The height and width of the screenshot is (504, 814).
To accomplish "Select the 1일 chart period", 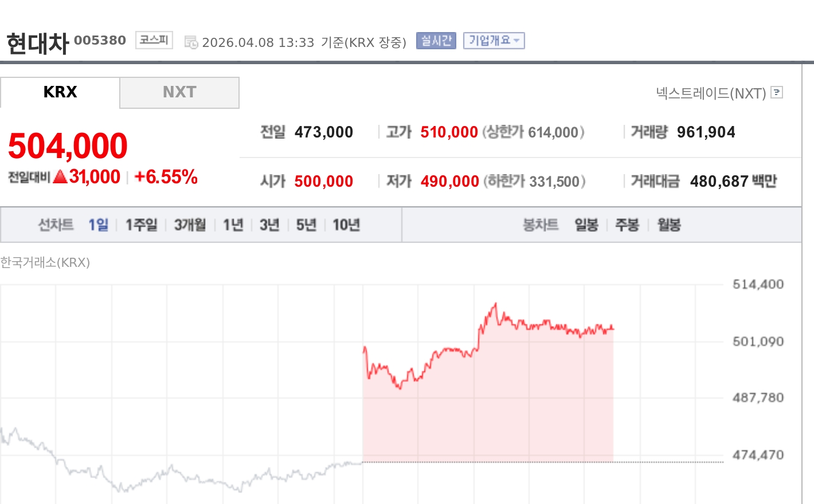I will point(99,225).
